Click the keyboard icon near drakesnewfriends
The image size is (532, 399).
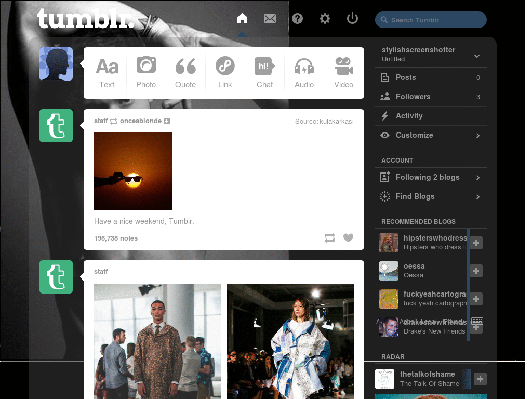point(477,321)
